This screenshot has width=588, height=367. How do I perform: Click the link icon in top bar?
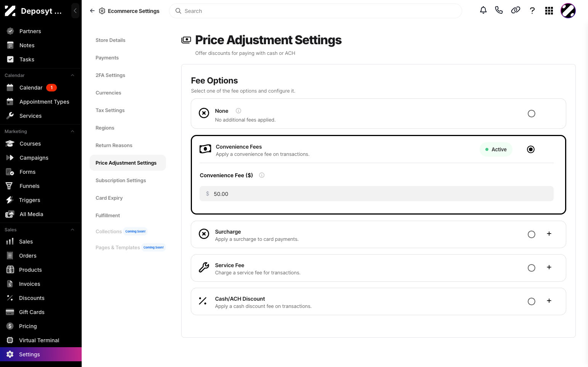tap(516, 10)
